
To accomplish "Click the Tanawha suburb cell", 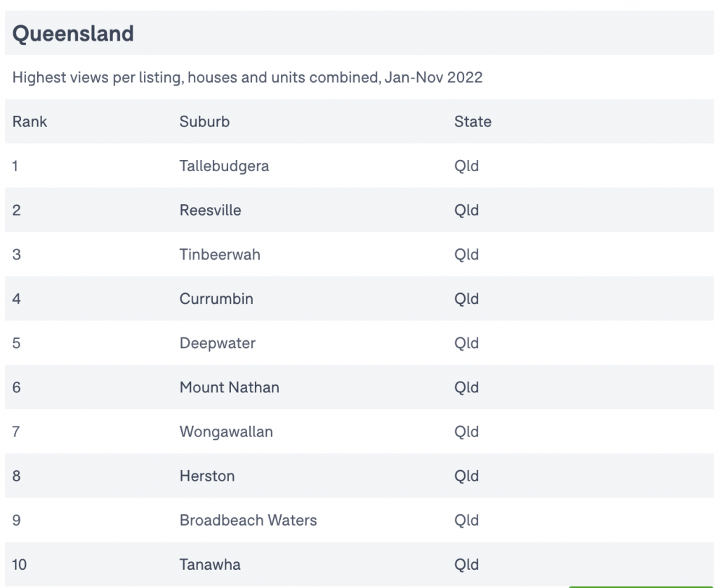I will pyautogui.click(x=209, y=565).
